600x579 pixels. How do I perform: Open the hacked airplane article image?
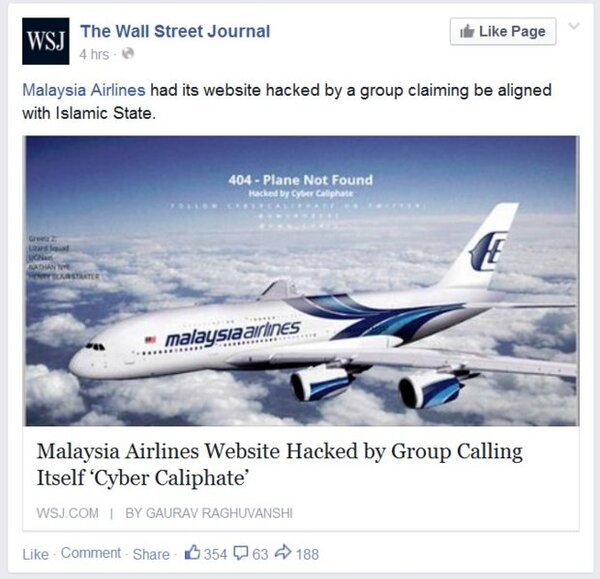pos(302,281)
